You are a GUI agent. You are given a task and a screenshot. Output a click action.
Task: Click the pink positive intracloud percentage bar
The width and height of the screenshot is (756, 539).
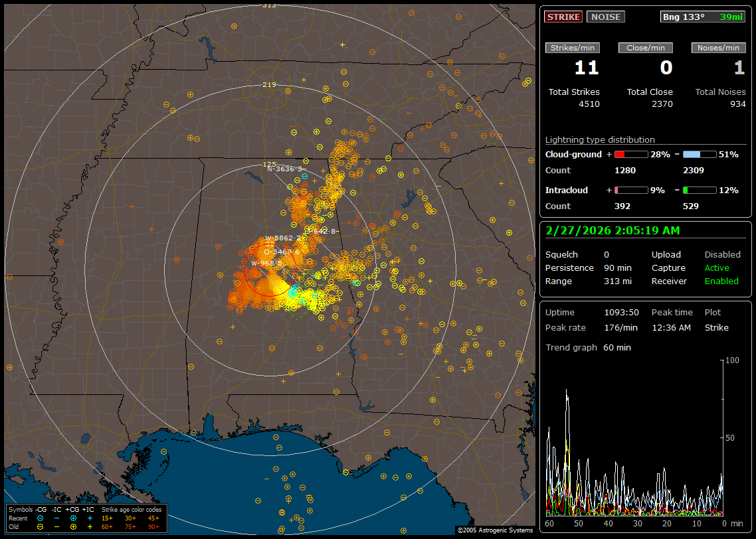(x=630, y=190)
